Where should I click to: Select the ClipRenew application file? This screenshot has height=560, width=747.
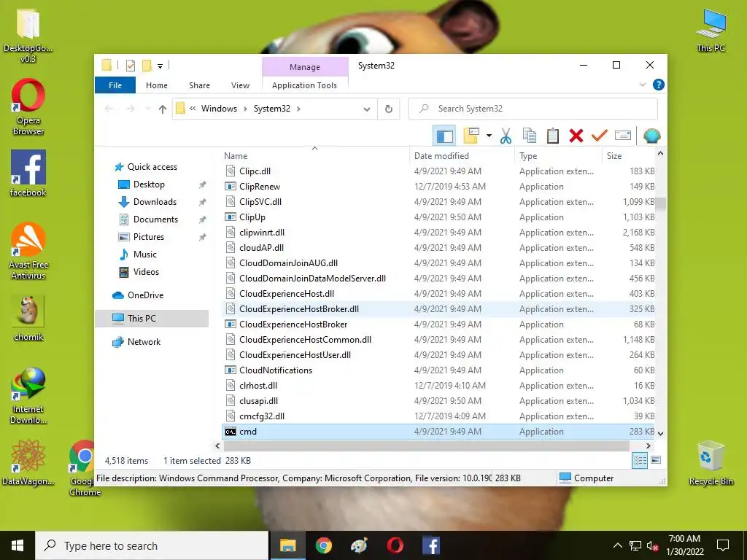[x=438, y=187]
